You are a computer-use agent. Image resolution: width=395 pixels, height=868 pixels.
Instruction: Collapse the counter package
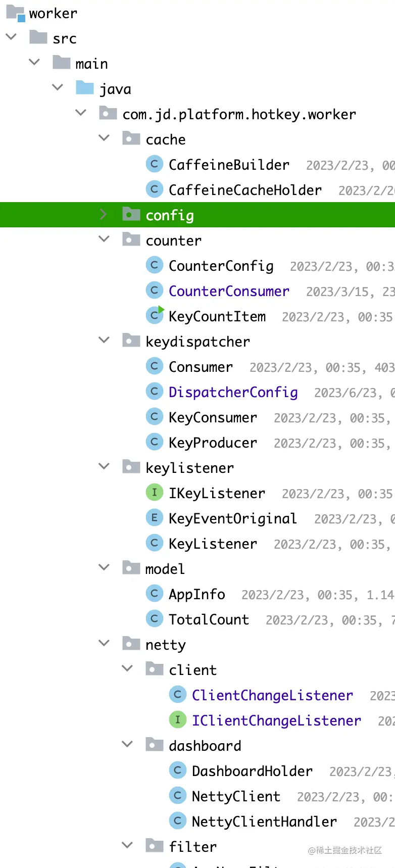click(x=104, y=239)
